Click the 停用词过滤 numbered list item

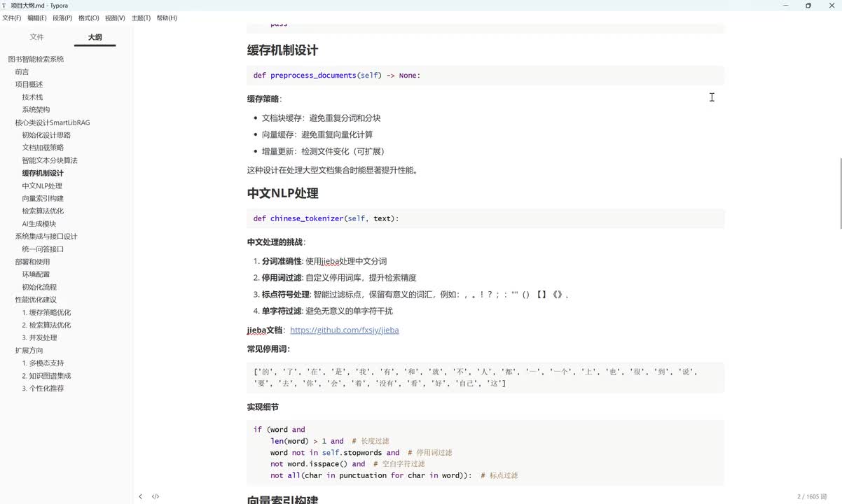pyautogui.click(x=339, y=278)
